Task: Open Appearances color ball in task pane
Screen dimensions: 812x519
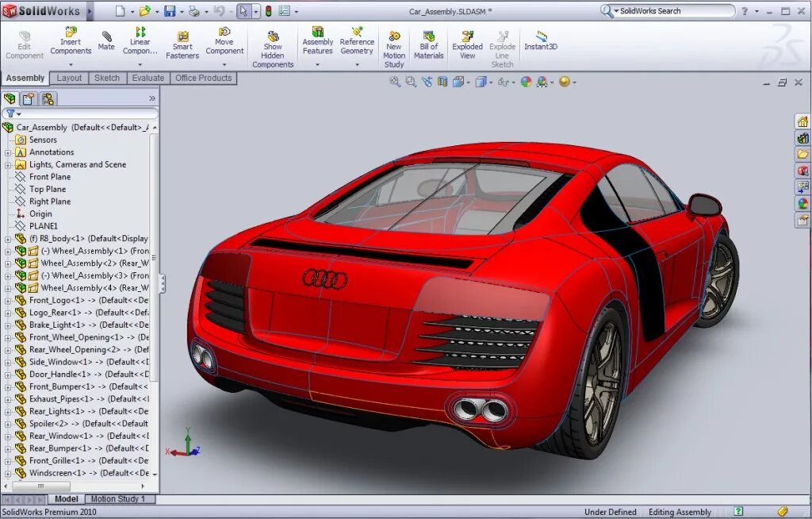Action: [x=802, y=204]
